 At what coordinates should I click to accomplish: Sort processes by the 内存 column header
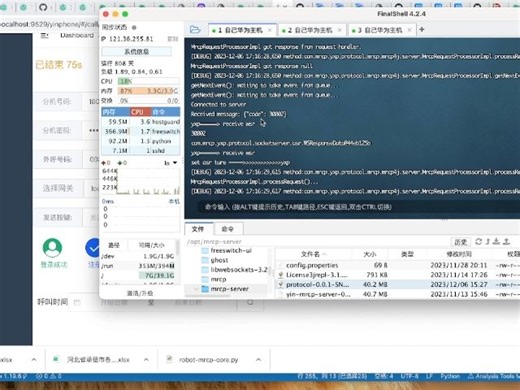115,112
